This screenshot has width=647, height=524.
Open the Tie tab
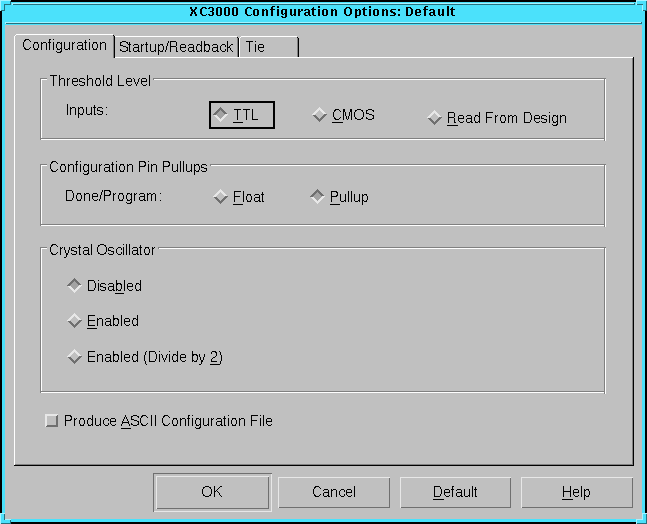point(266,47)
